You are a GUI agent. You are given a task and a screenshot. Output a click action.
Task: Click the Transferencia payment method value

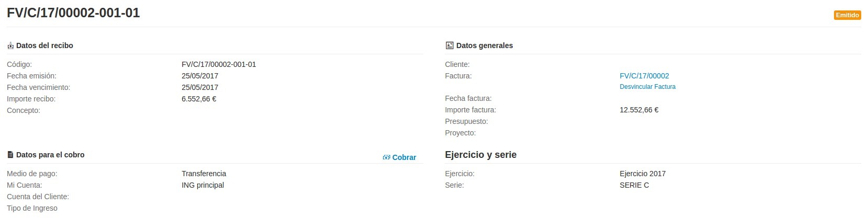point(204,174)
